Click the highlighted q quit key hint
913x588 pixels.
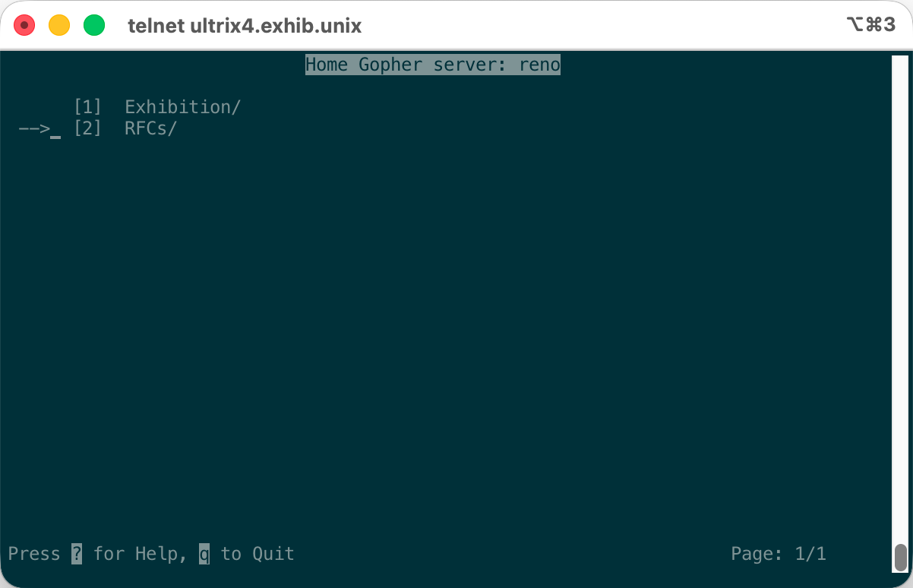[x=204, y=554]
